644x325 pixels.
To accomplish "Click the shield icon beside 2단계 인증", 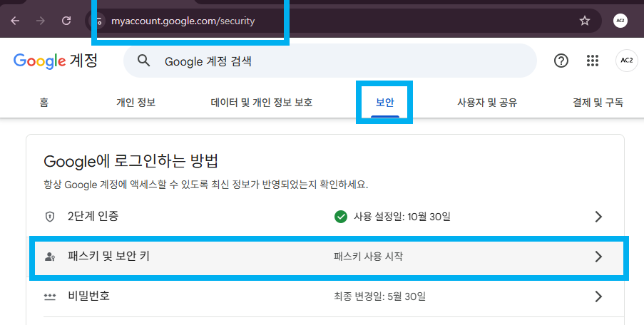I will [50, 216].
